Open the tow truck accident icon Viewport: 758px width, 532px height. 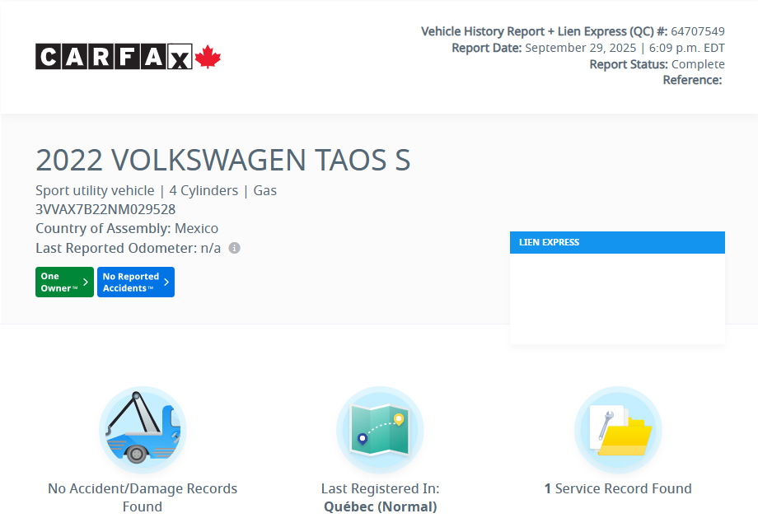[x=143, y=429]
